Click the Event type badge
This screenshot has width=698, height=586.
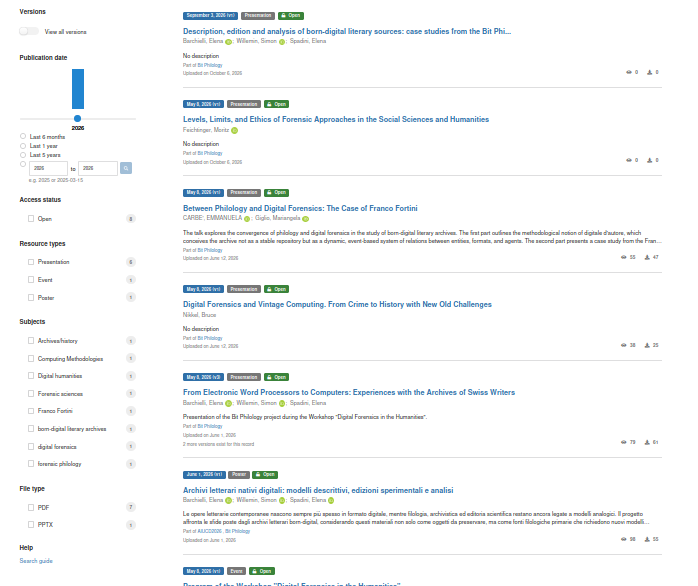pyautogui.click(x=236, y=571)
